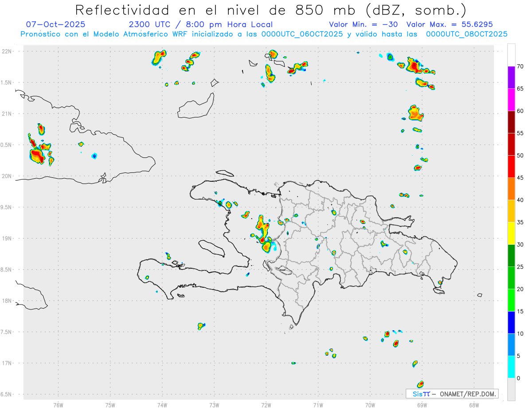The image size is (532, 411).
Task: Pick the cyan 0-5 dBZ color band
Action: click(511, 367)
